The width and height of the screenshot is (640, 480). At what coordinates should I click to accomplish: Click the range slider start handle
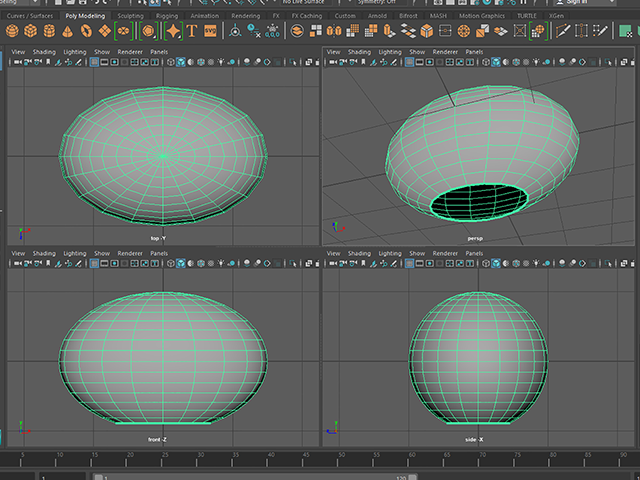[98, 477]
